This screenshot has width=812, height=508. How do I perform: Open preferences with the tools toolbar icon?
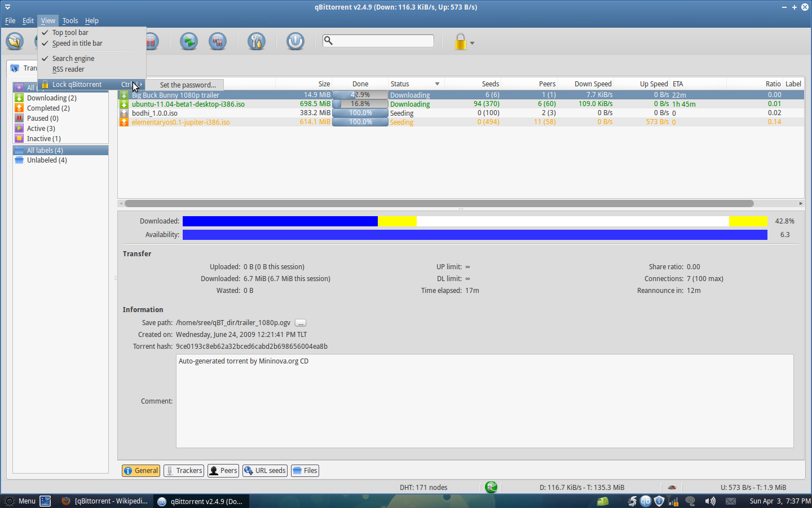coord(257,41)
